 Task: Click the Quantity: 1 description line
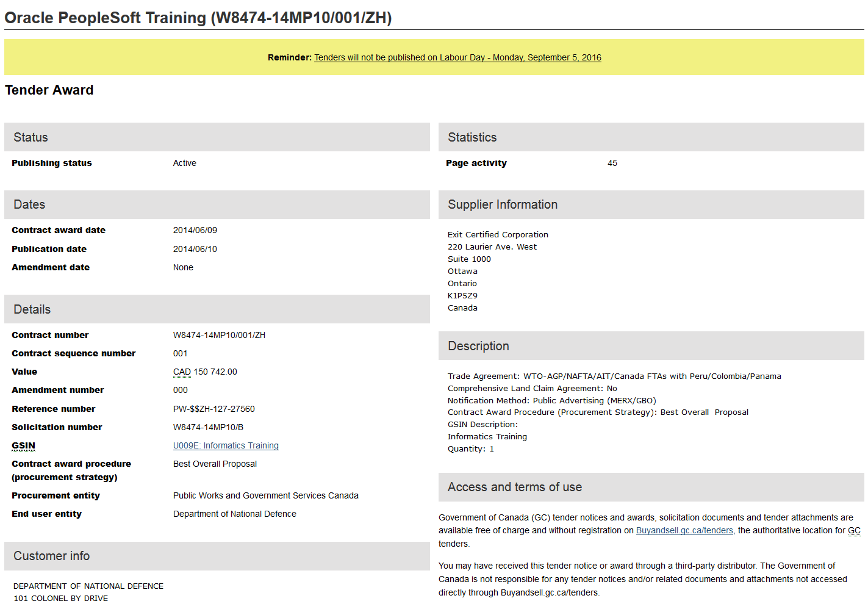pos(471,448)
